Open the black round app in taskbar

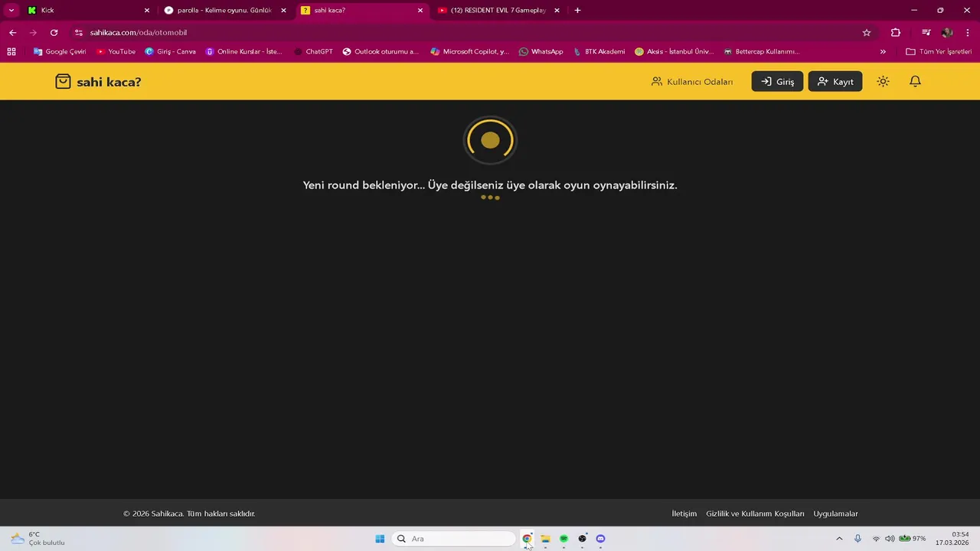coord(582,539)
